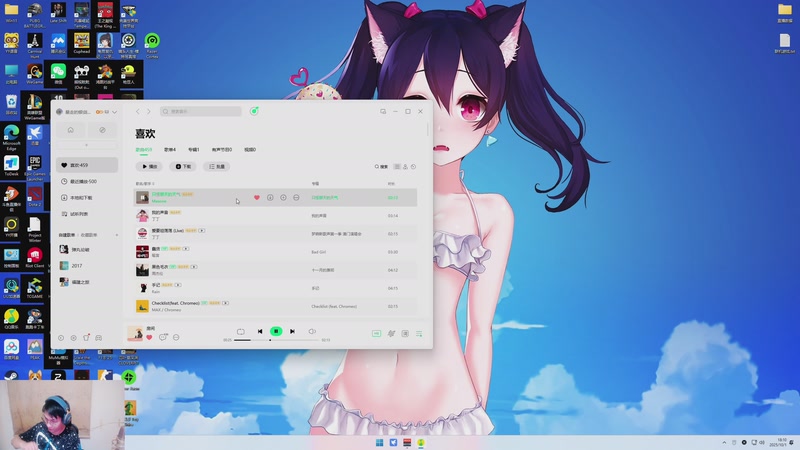Focus the music search field
This screenshot has width=800, height=450.
tap(201, 111)
